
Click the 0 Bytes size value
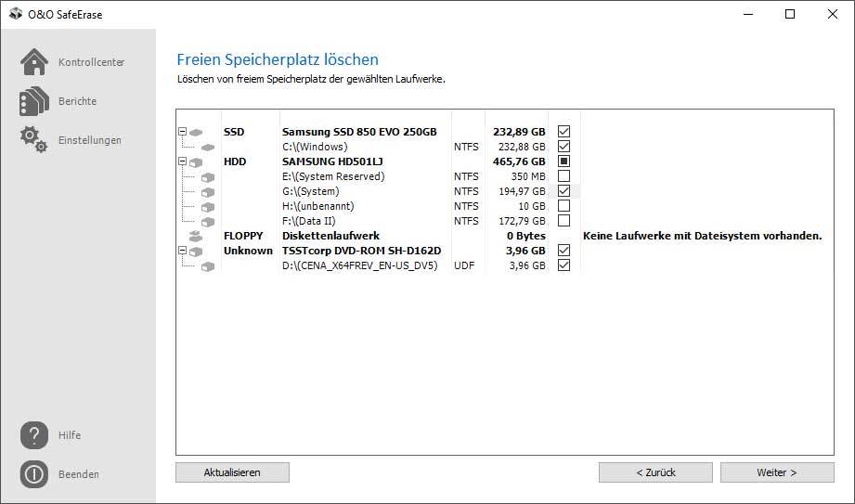pos(526,236)
